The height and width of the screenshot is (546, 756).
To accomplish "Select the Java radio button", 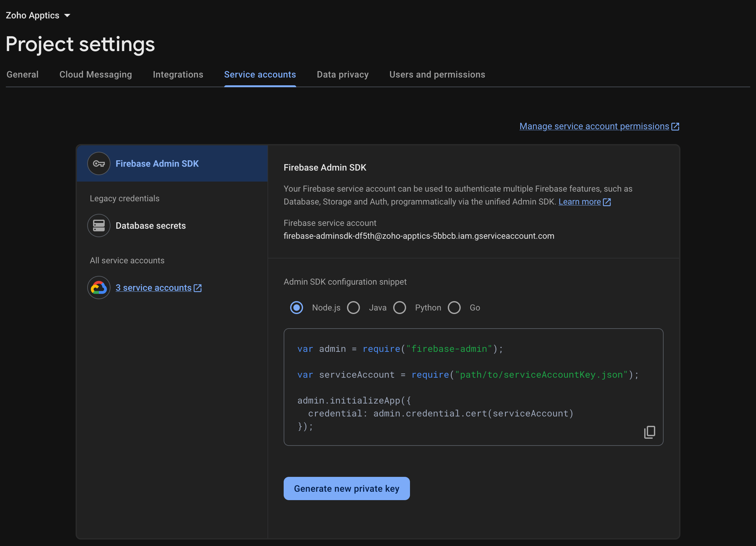I will tap(353, 308).
